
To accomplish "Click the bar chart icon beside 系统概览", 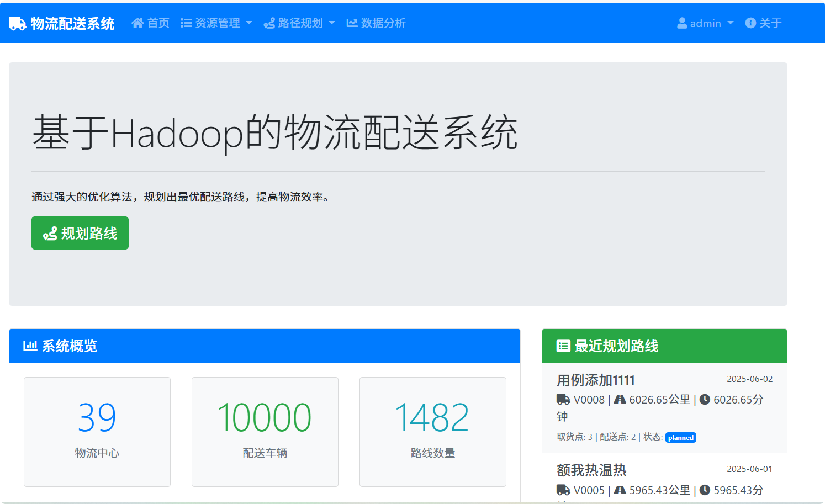I will pyautogui.click(x=30, y=346).
